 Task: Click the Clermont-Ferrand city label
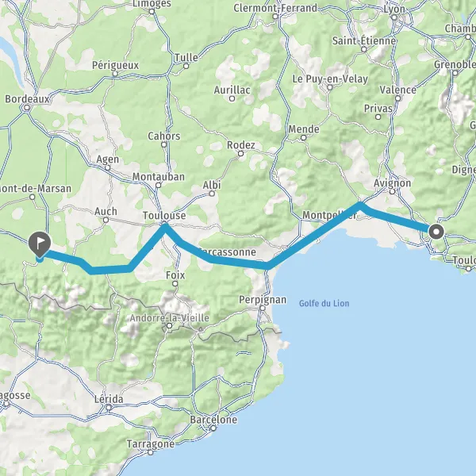click(x=275, y=8)
